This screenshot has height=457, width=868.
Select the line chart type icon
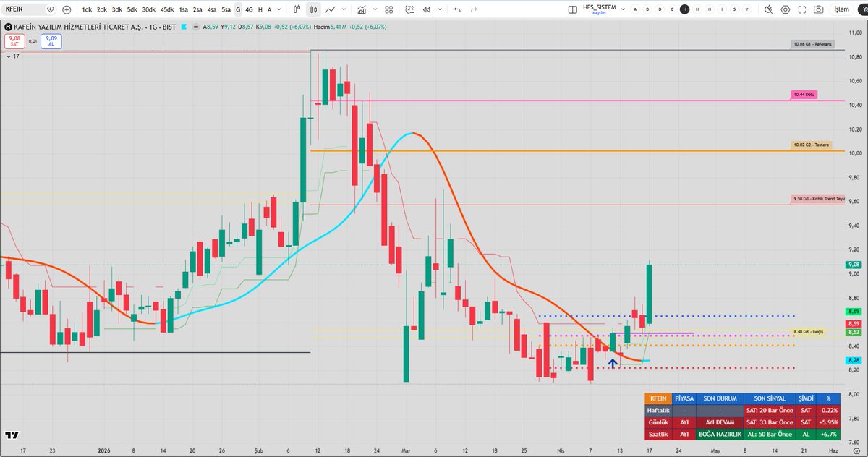(331, 10)
